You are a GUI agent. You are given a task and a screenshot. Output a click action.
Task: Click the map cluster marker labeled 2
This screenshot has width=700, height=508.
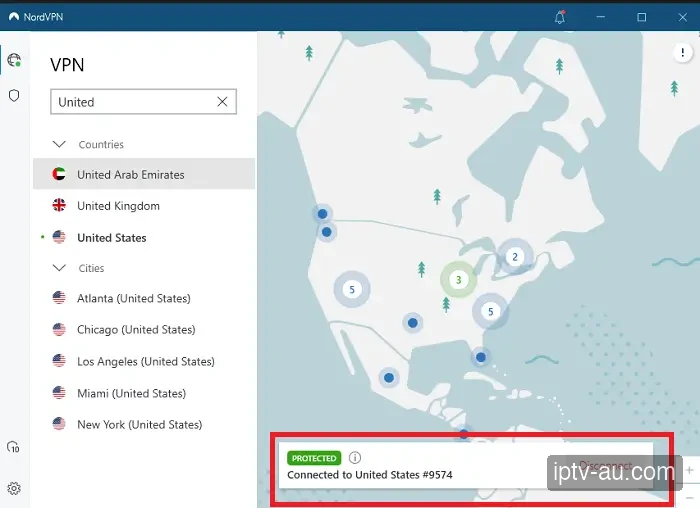pos(515,257)
